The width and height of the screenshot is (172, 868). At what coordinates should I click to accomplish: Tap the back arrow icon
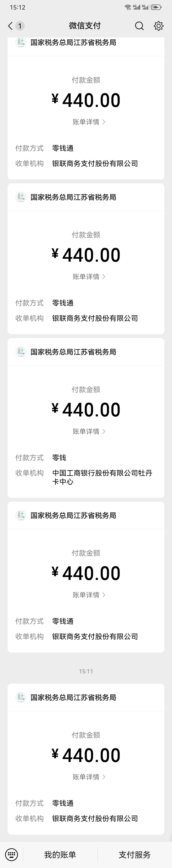point(10,26)
